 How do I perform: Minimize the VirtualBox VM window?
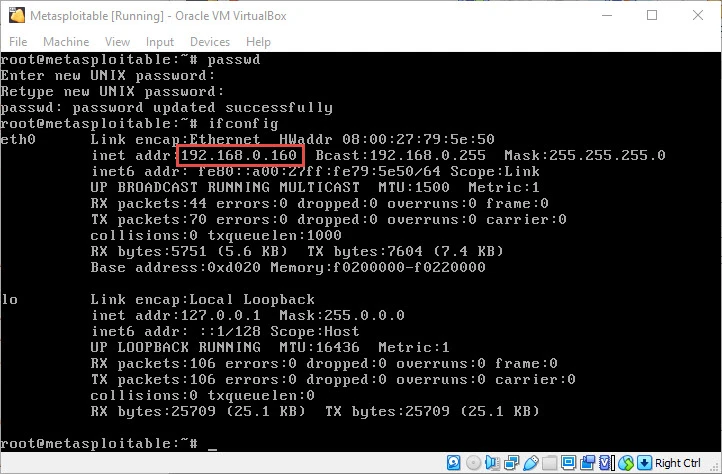click(x=607, y=15)
